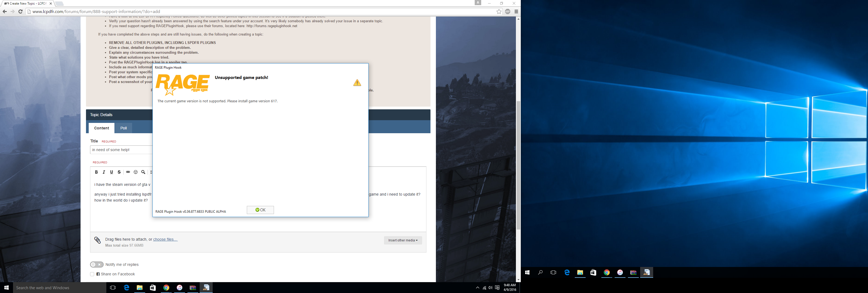This screenshot has width=868, height=293.
Task: Toggle bold formatting in editor
Action: point(96,172)
